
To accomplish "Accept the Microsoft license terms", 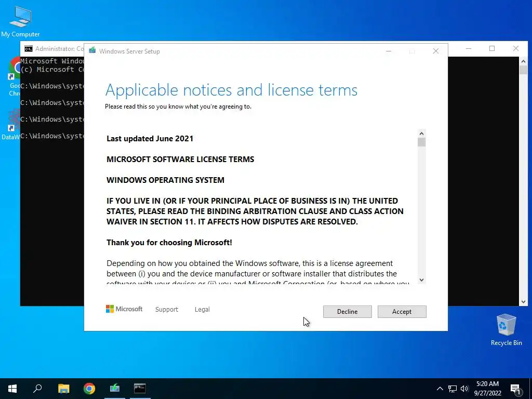I will pyautogui.click(x=402, y=312).
